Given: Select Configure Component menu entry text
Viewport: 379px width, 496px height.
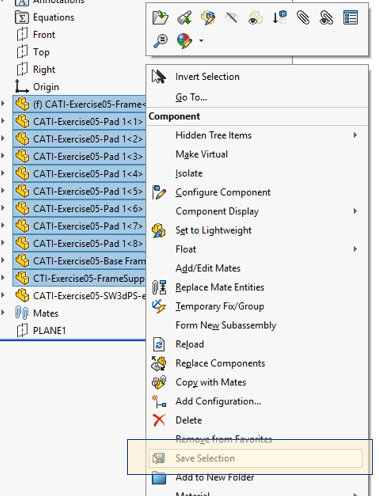Looking at the screenshot, I should [x=223, y=193].
